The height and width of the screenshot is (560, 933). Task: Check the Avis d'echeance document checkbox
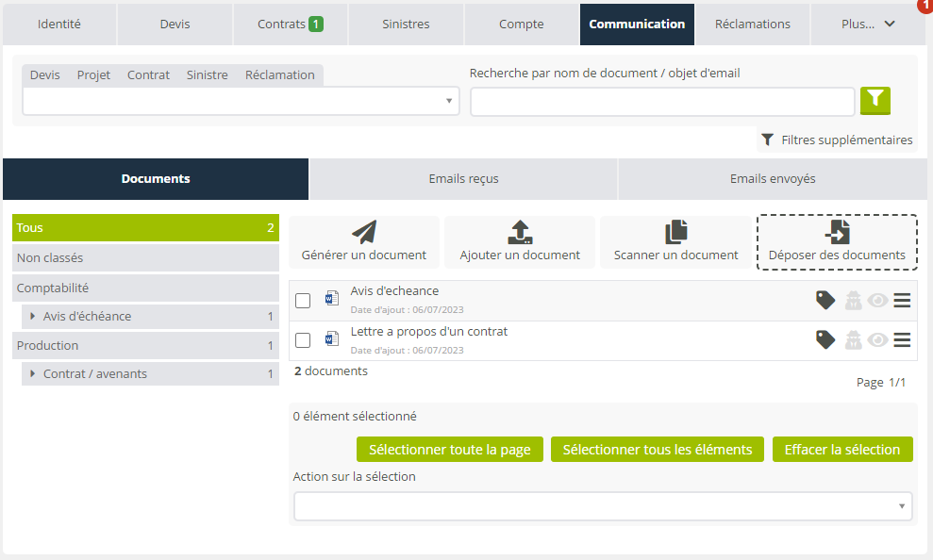303,301
